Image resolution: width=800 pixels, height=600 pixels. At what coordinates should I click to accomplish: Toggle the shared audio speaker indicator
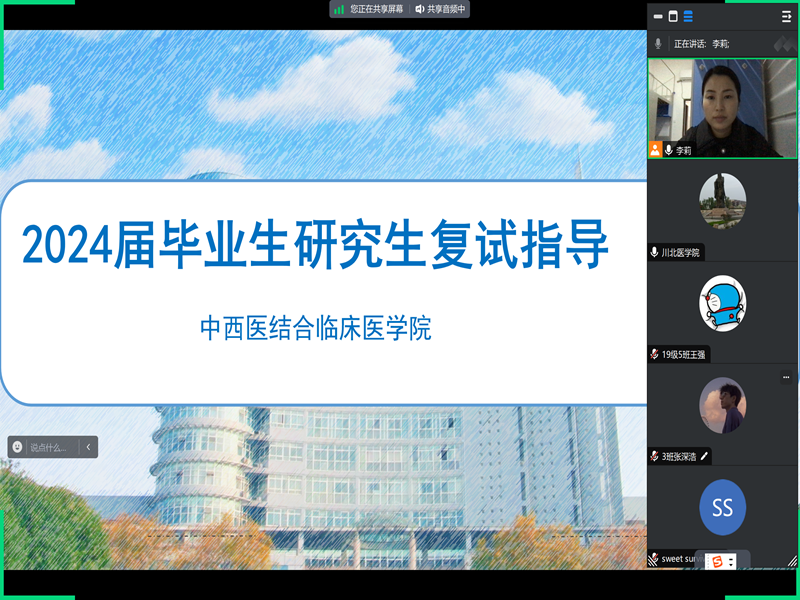[420, 9]
